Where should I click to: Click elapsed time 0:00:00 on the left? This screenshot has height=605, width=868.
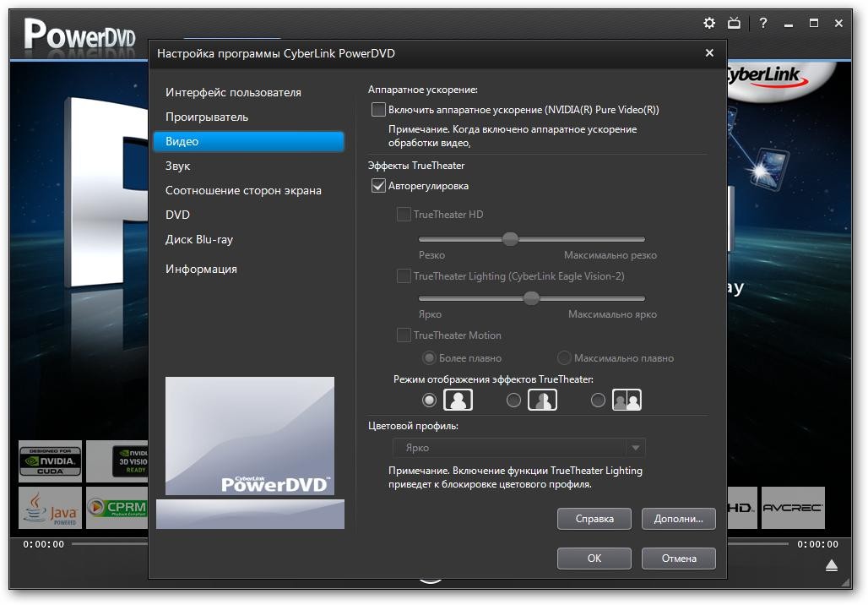(44, 544)
